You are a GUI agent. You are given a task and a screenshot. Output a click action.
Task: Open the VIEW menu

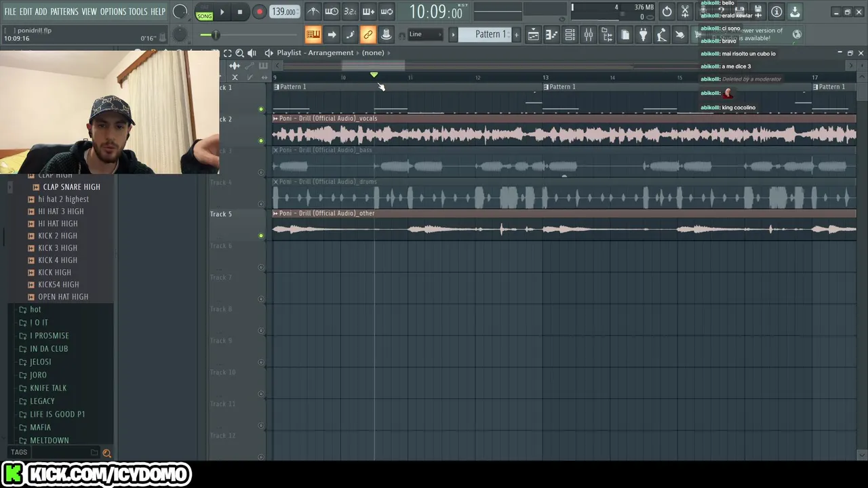[x=90, y=12]
